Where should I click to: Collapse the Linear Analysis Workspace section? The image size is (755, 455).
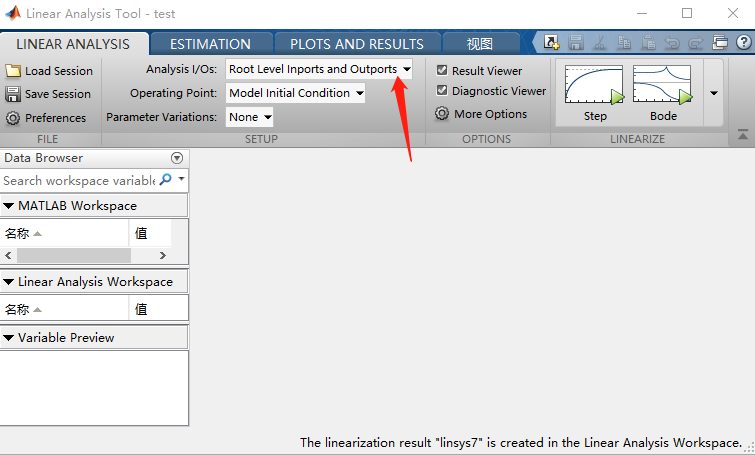[9, 282]
